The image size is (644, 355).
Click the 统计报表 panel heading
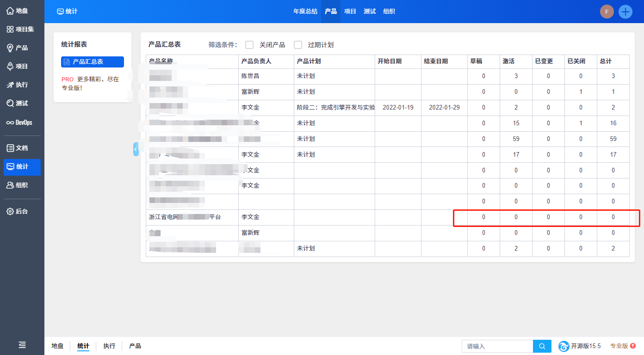tap(74, 44)
